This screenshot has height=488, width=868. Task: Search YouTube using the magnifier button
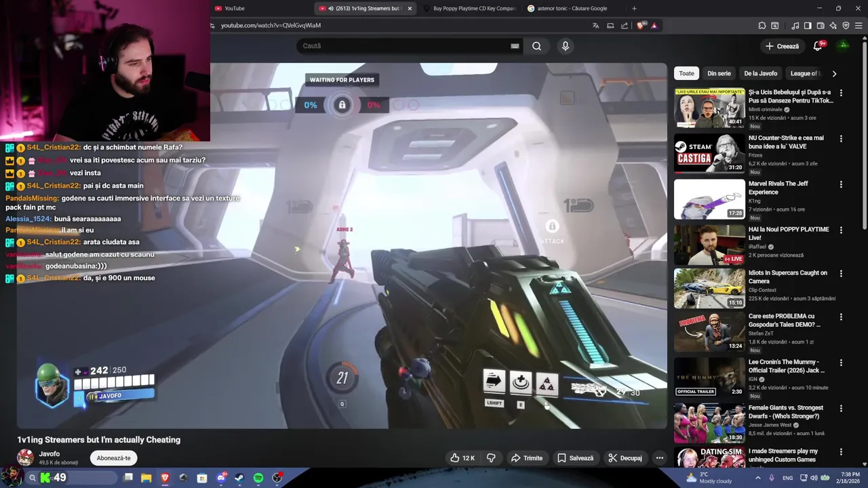click(x=536, y=46)
